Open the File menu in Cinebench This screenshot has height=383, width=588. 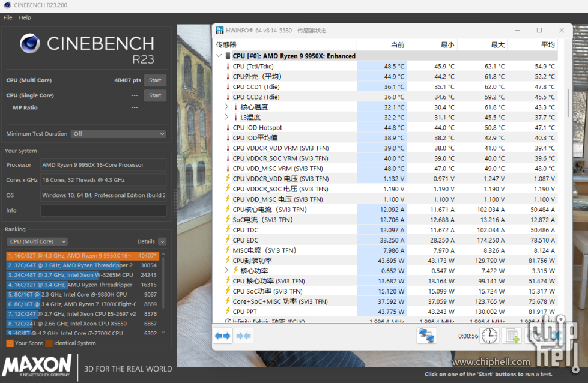(x=7, y=17)
